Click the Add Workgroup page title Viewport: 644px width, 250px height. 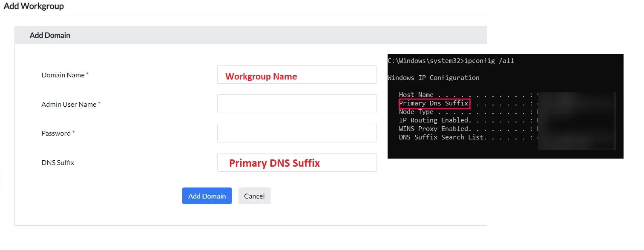point(34,6)
